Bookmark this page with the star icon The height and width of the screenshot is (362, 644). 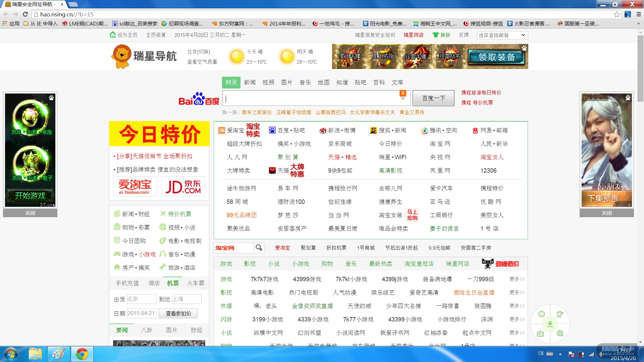(x=617, y=14)
